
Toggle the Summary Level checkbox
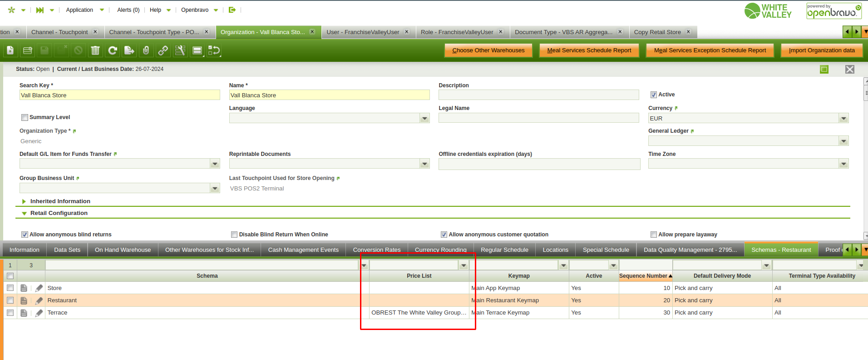click(x=25, y=117)
